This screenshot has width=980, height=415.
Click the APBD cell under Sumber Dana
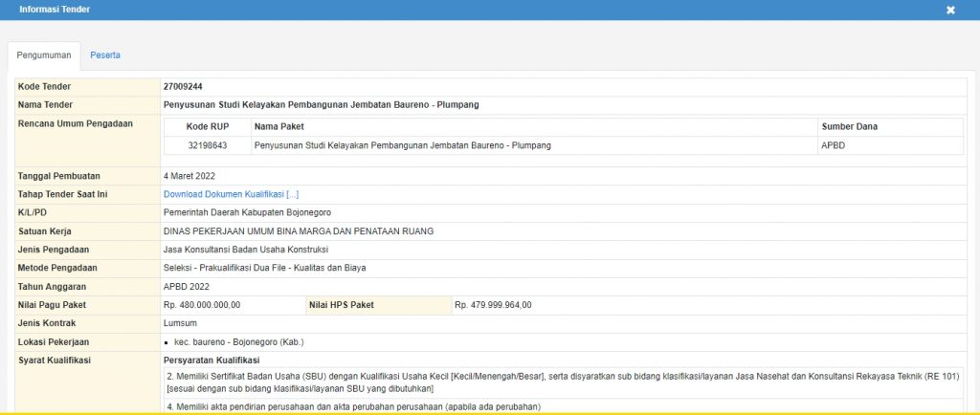[x=834, y=145]
